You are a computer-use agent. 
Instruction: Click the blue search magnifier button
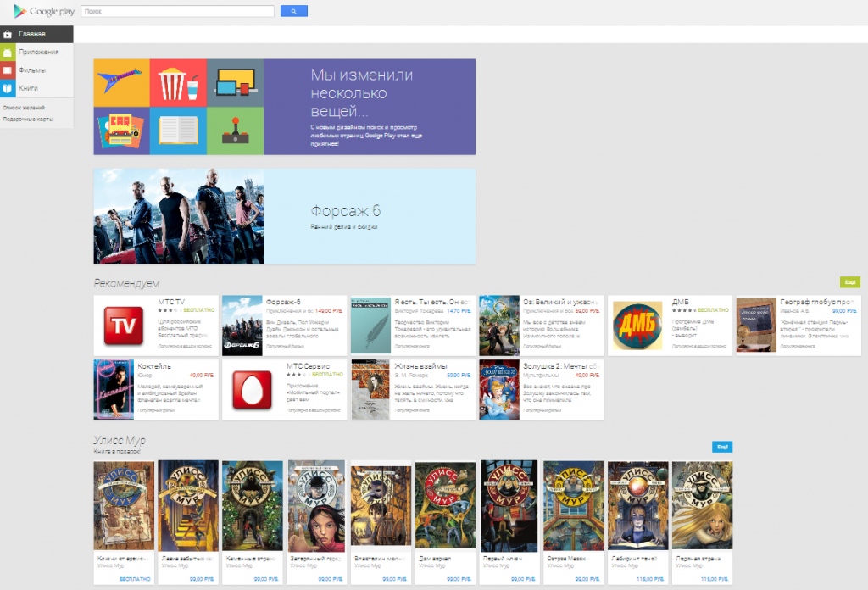point(293,11)
